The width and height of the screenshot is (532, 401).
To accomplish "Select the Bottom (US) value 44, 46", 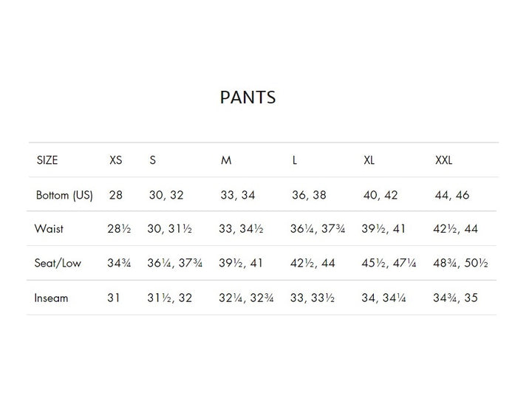I will [452, 196].
